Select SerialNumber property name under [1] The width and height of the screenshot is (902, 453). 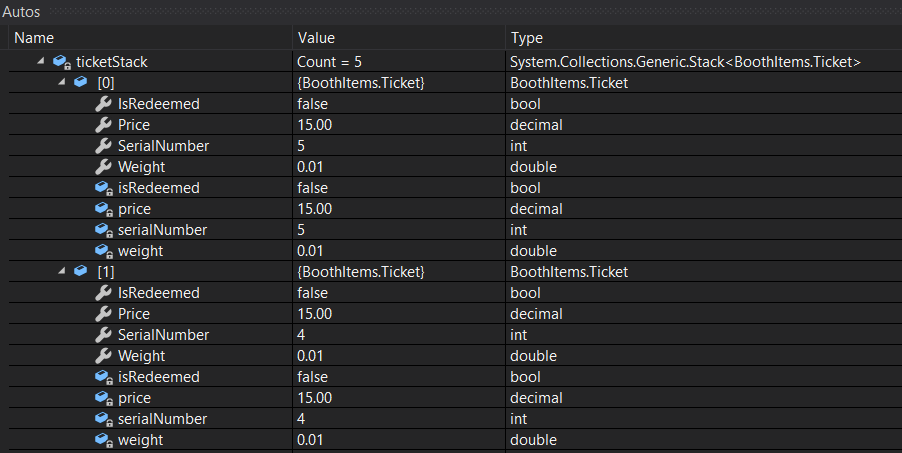[163, 334]
